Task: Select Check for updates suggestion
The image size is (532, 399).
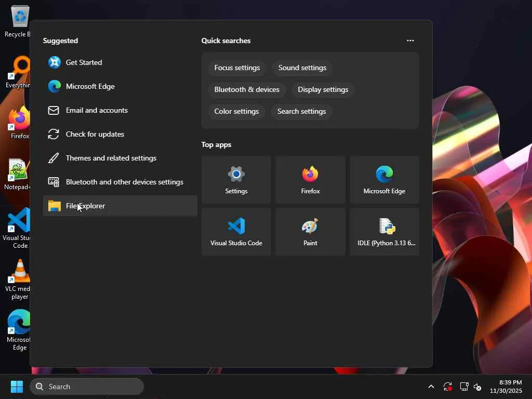Action: tap(120, 134)
